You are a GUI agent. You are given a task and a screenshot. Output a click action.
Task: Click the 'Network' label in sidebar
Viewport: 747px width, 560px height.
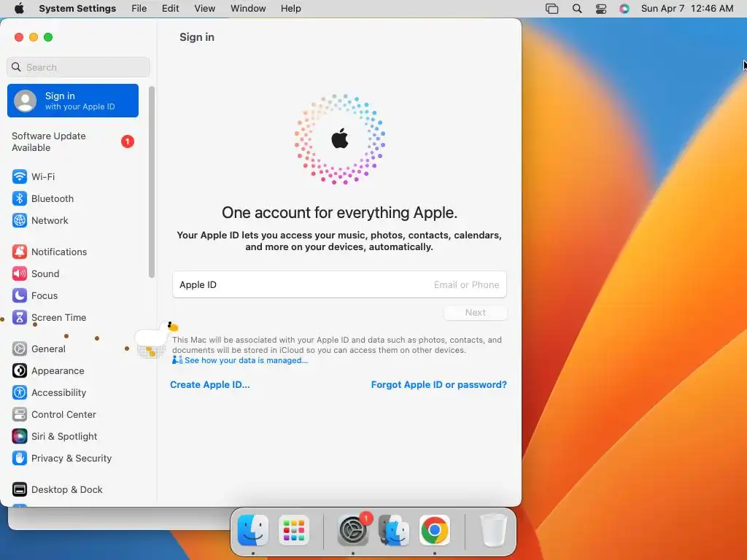[50, 220]
